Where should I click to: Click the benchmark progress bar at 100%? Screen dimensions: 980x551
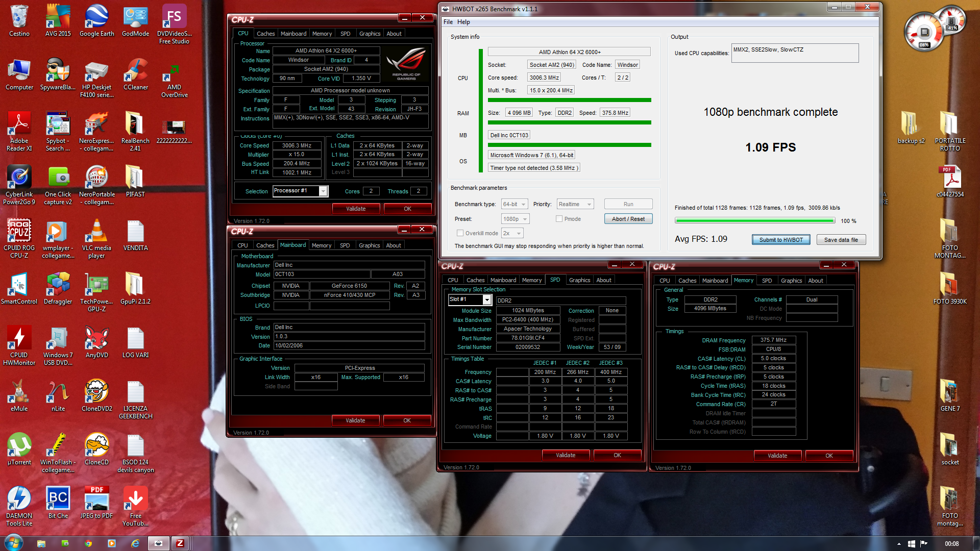point(755,221)
